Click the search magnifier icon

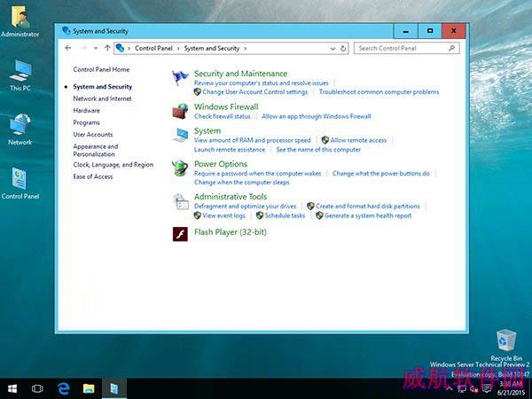pyautogui.click(x=451, y=48)
